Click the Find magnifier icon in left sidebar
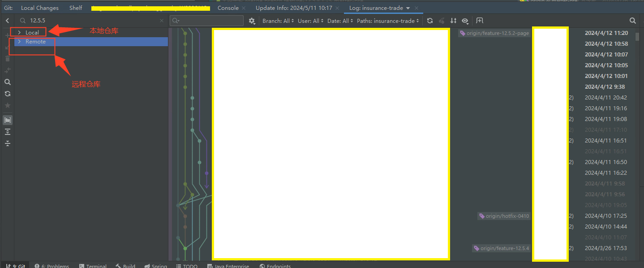 point(7,82)
